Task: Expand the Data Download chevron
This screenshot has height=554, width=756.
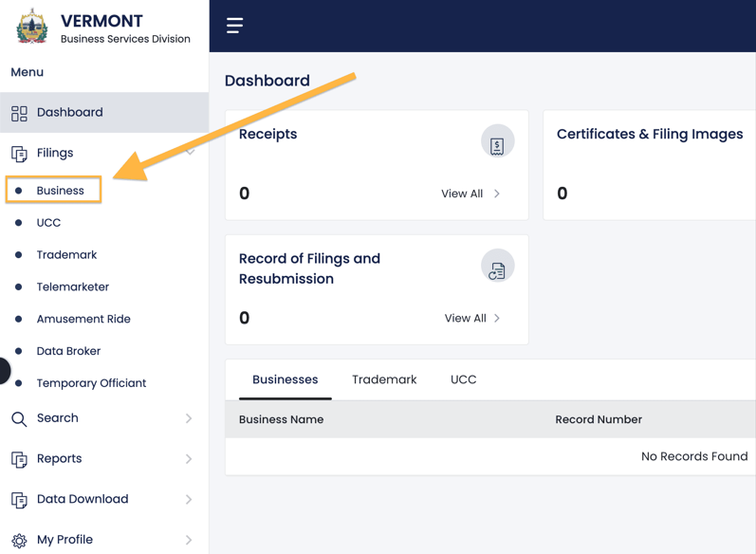Action: (189, 499)
